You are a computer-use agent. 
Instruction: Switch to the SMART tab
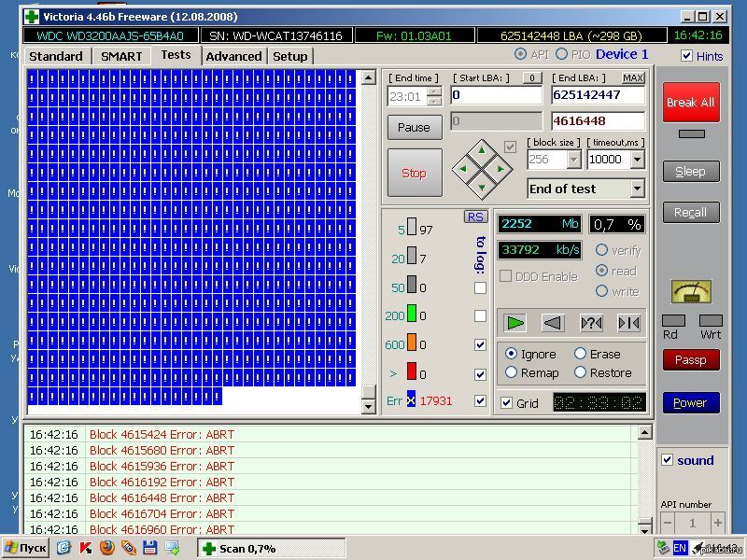[121, 56]
